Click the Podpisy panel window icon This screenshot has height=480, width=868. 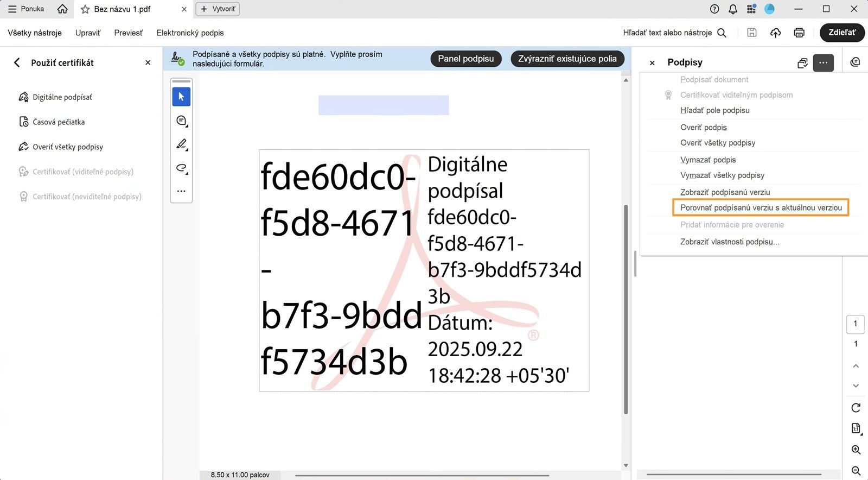[x=803, y=63]
